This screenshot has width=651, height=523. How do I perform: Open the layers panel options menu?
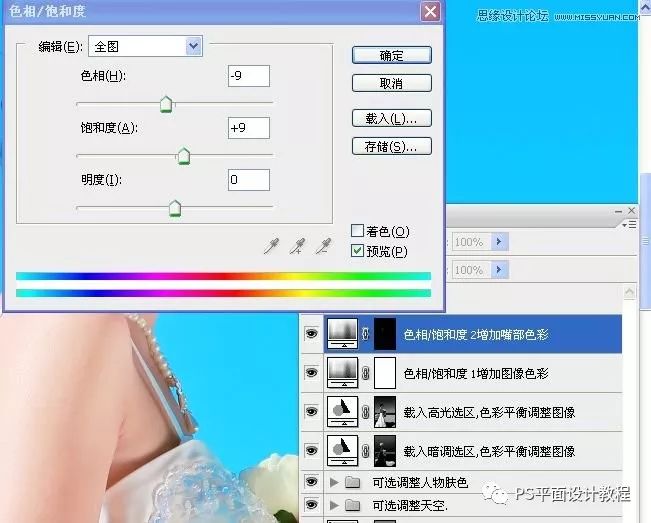click(x=629, y=225)
